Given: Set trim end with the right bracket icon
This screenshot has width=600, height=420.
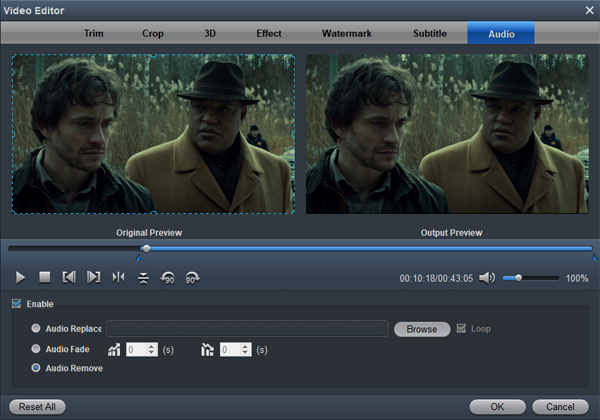Looking at the screenshot, I should pos(93,277).
